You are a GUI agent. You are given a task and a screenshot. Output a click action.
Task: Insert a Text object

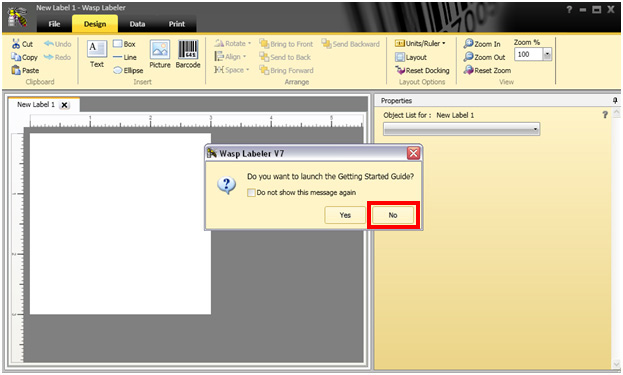(x=97, y=54)
